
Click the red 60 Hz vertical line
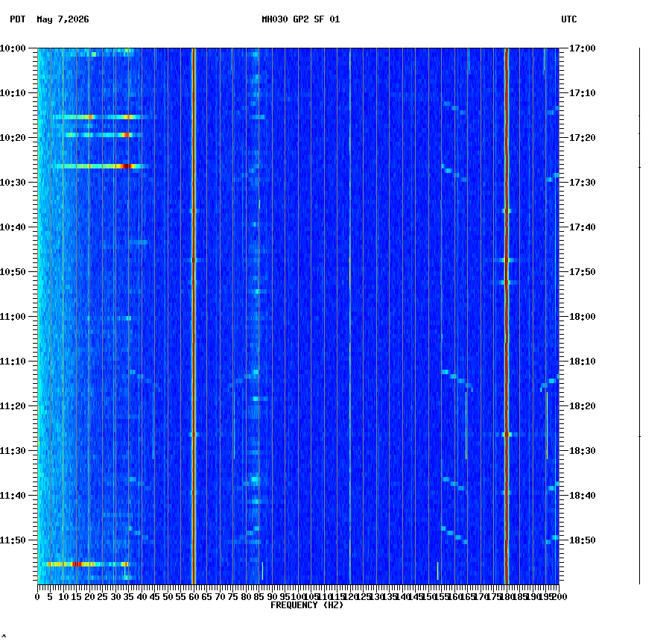(x=194, y=316)
